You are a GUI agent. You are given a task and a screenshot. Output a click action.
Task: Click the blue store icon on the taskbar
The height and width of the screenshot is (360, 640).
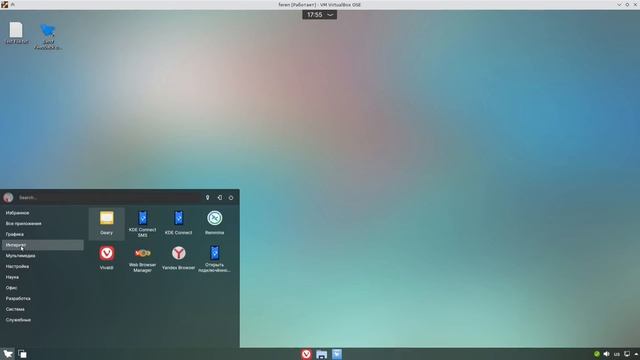point(337,354)
